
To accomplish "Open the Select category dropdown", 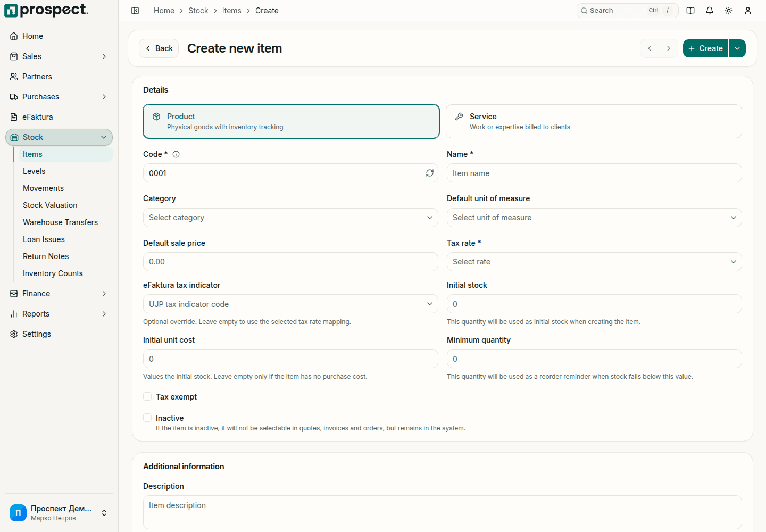I will [290, 218].
